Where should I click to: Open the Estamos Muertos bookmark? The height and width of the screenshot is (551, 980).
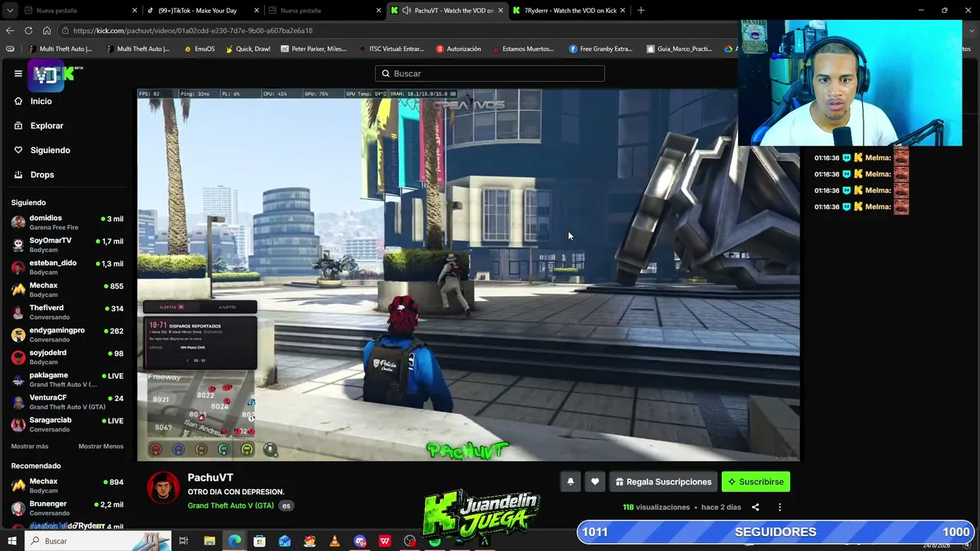(522, 49)
